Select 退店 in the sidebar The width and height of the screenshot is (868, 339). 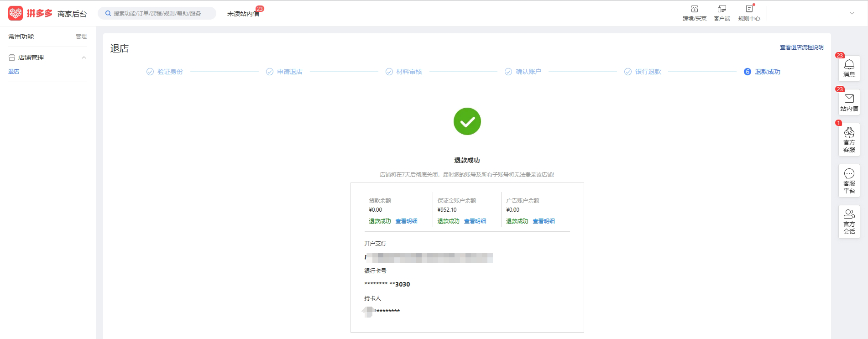(x=14, y=72)
